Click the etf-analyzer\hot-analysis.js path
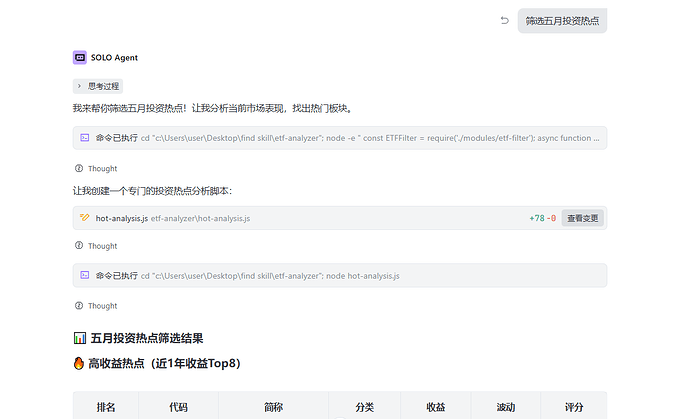This screenshot has width=690, height=419. (x=200, y=218)
